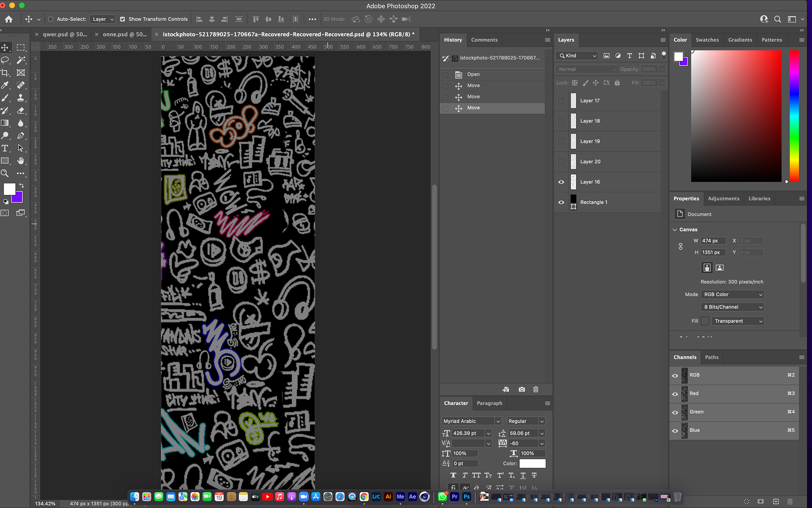Select the Rectangle shape tool
This screenshot has width=812, height=508.
5,161
